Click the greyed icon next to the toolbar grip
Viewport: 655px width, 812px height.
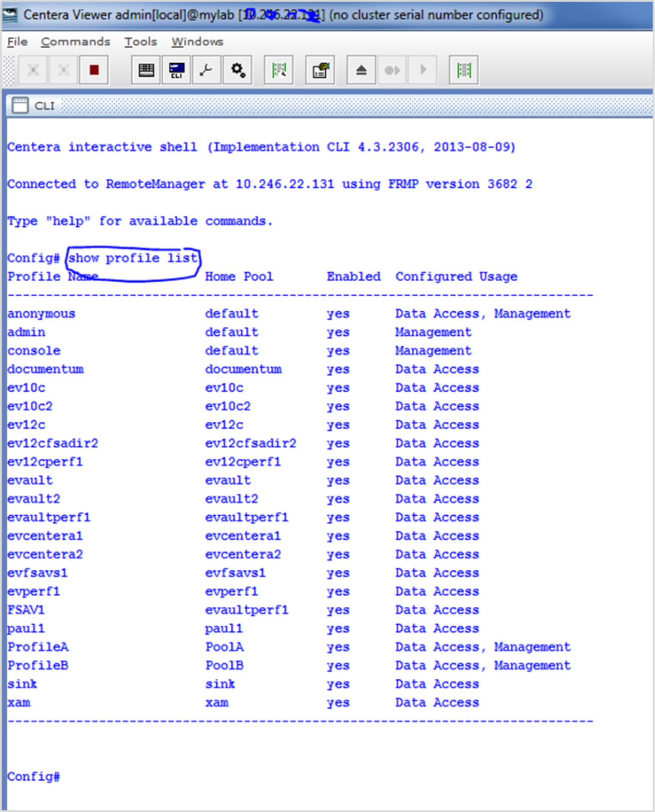[33, 70]
